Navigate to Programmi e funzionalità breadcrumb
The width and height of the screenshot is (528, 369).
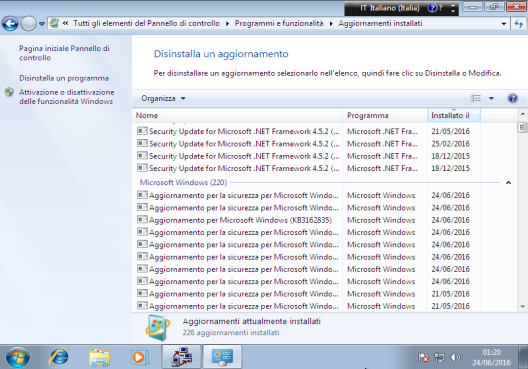point(279,23)
